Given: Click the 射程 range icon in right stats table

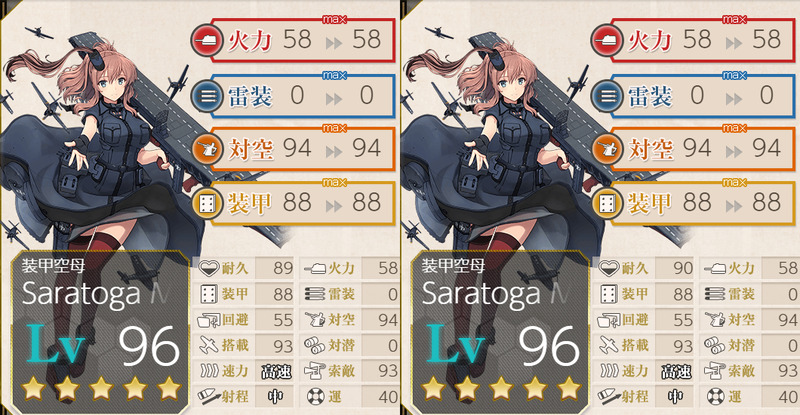Looking at the screenshot, I should (x=608, y=396).
